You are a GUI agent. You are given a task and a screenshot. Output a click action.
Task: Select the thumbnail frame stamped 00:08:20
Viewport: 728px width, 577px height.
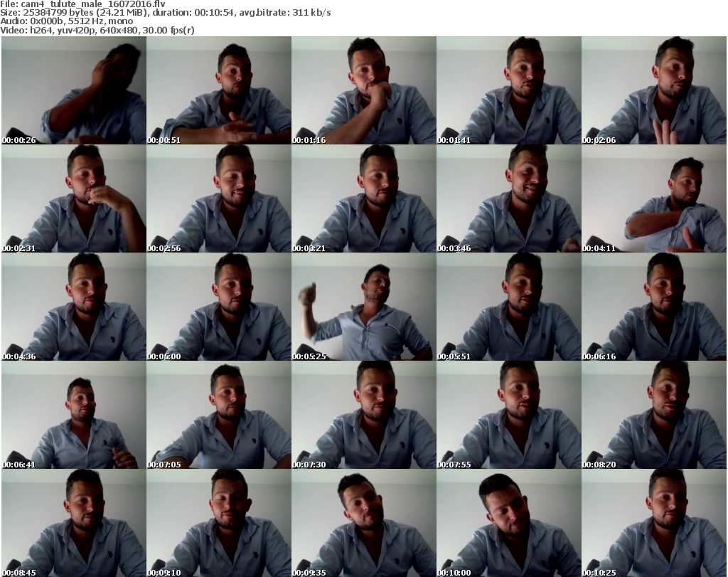pos(654,415)
